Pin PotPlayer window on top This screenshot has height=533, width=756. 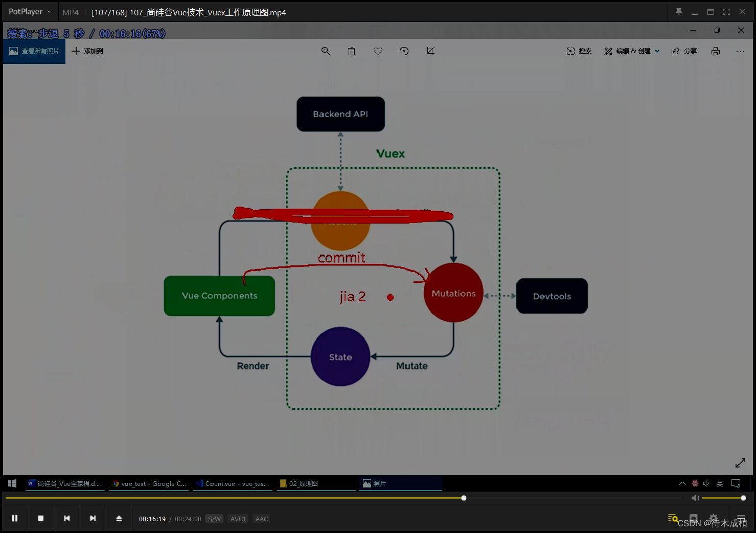click(x=679, y=12)
